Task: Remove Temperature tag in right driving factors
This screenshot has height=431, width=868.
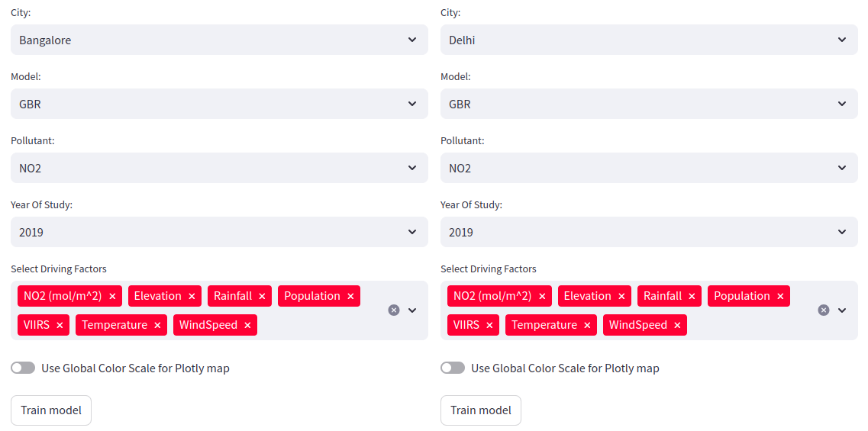Action: click(587, 325)
